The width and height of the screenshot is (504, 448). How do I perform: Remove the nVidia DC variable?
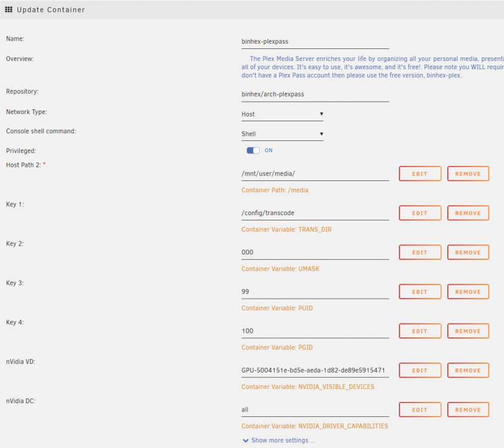click(468, 410)
